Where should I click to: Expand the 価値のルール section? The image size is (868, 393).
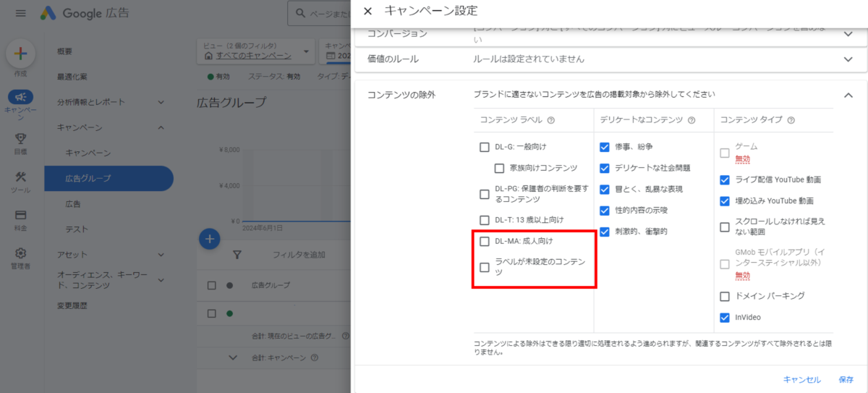[848, 59]
